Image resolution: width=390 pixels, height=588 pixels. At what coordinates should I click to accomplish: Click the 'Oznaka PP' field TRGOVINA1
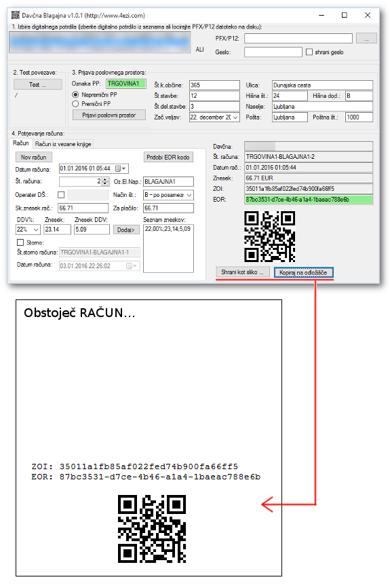(x=126, y=84)
